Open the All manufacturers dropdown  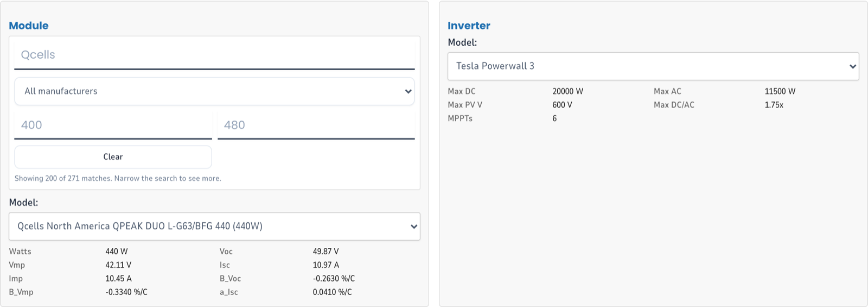click(214, 91)
